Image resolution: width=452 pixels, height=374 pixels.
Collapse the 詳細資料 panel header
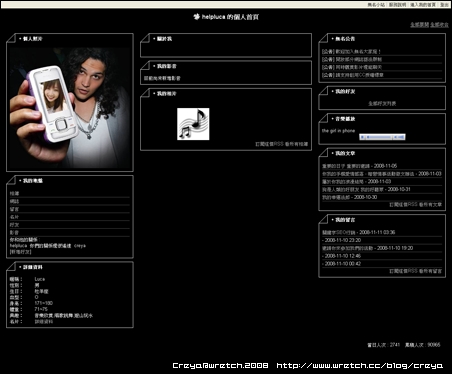(x=33, y=267)
